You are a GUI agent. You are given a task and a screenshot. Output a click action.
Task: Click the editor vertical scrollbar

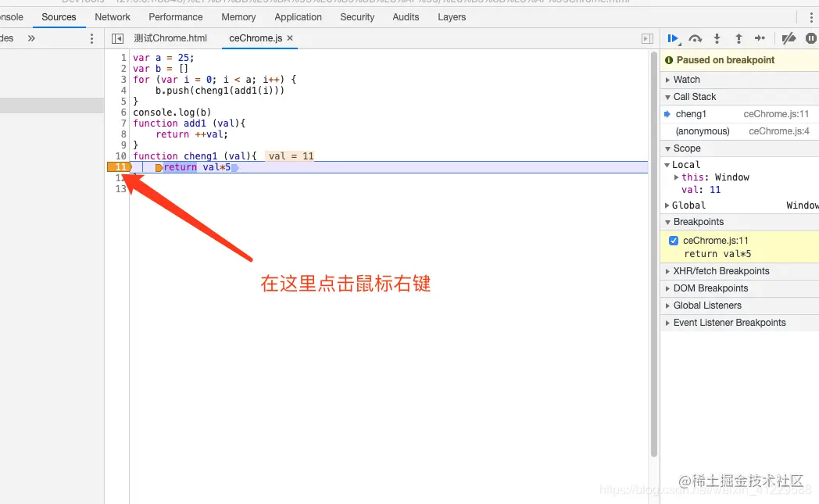point(654,255)
